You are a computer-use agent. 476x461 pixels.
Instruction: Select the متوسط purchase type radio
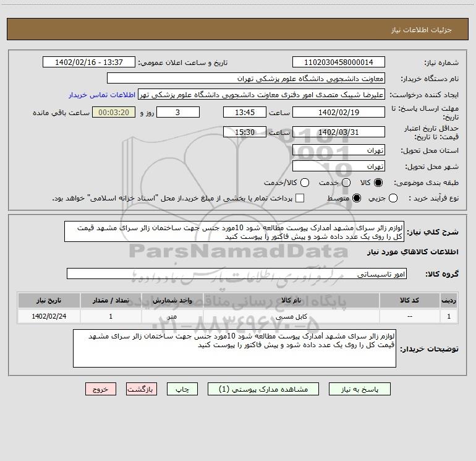357,198
